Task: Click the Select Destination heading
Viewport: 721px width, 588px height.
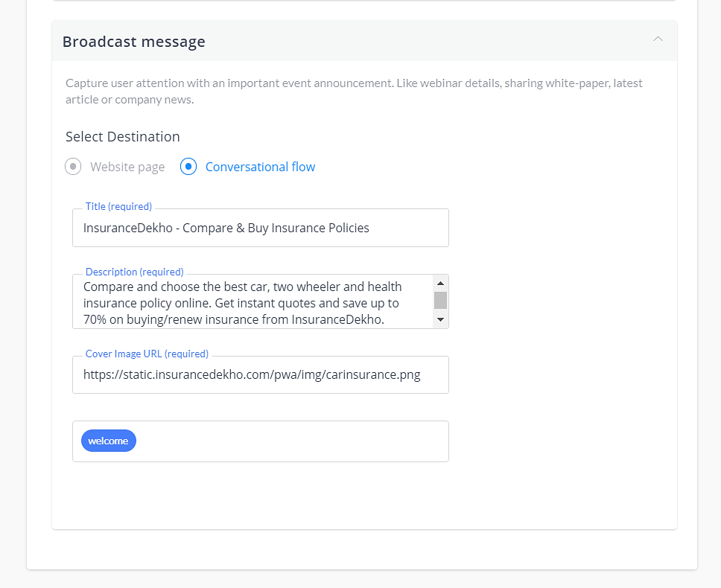Action: (123, 137)
